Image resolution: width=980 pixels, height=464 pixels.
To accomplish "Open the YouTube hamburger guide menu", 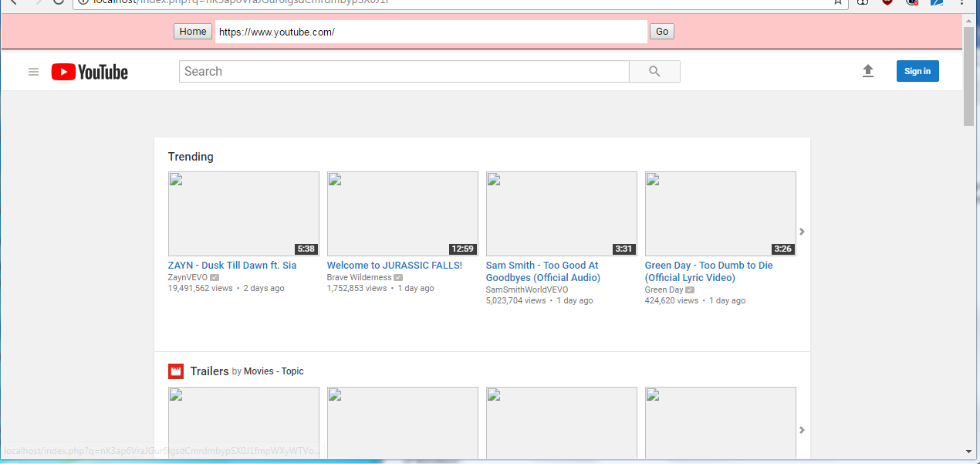I will 33,72.
